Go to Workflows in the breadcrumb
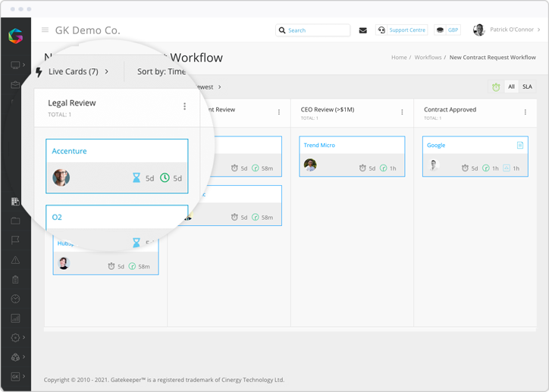The width and height of the screenshot is (549, 392). (x=428, y=58)
